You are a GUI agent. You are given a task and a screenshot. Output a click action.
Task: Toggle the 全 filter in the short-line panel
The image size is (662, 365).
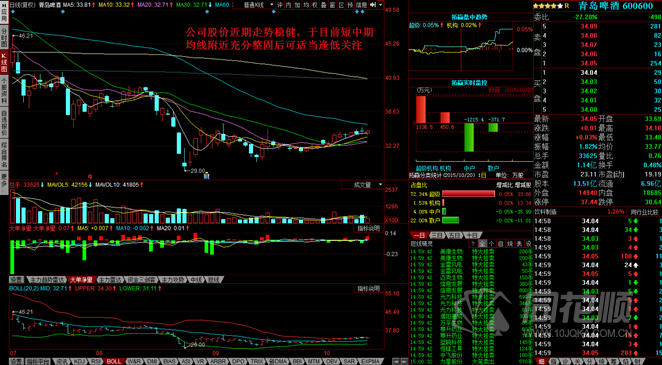[x=482, y=243]
